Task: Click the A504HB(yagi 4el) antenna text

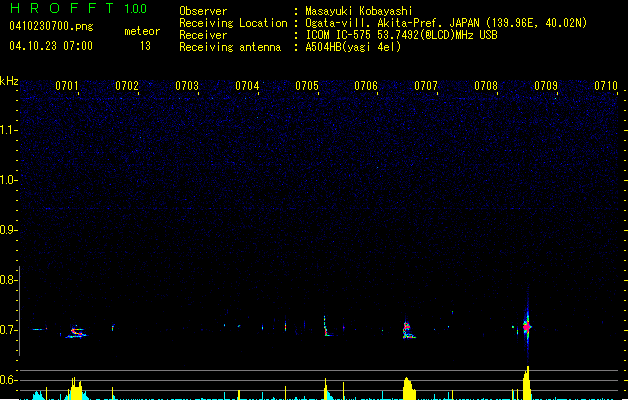Action: (x=353, y=47)
